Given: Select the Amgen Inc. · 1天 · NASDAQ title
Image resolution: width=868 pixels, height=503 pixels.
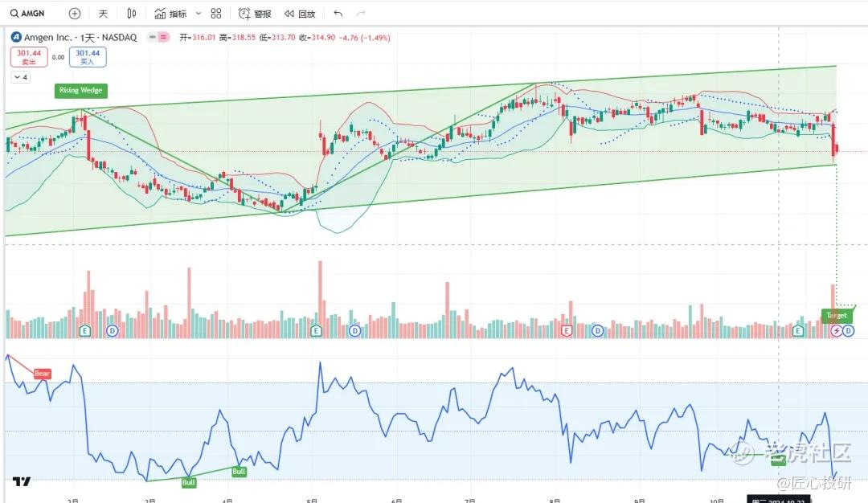Looking at the screenshot, I should click(x=80, y=37).
